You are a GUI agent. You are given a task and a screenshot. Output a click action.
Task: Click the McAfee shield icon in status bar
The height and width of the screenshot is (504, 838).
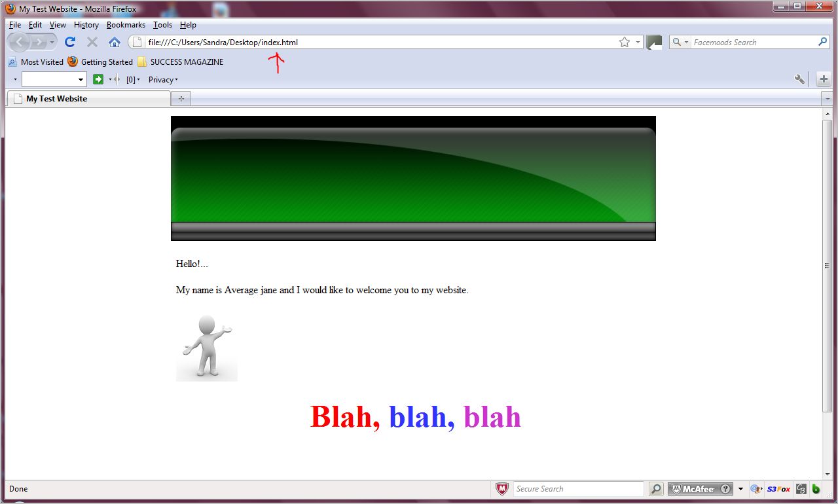click(501, 489)
